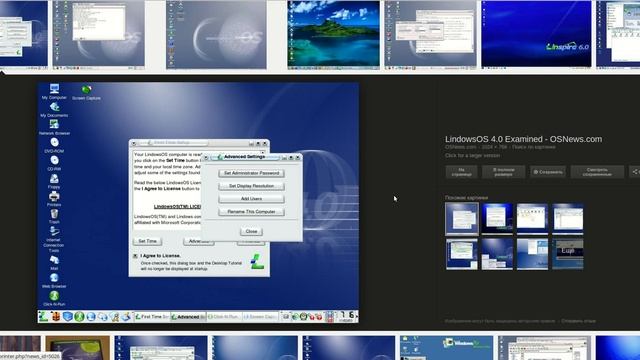The height and width of the screenshot is (360, 640).
Task: Open top-row plain LindowsOS wallpaper thumbnail
Action: coord(216,35)
